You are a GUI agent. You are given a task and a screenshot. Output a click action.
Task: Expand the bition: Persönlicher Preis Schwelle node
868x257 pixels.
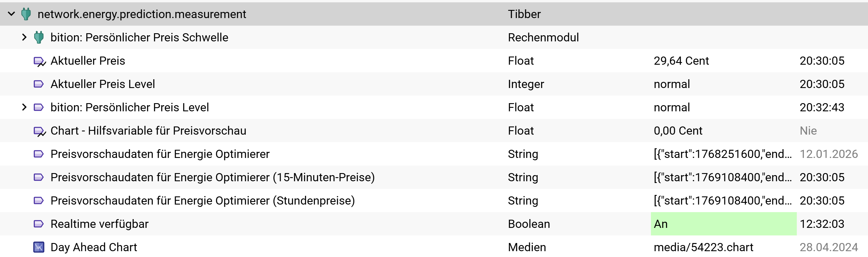point(24,37)
